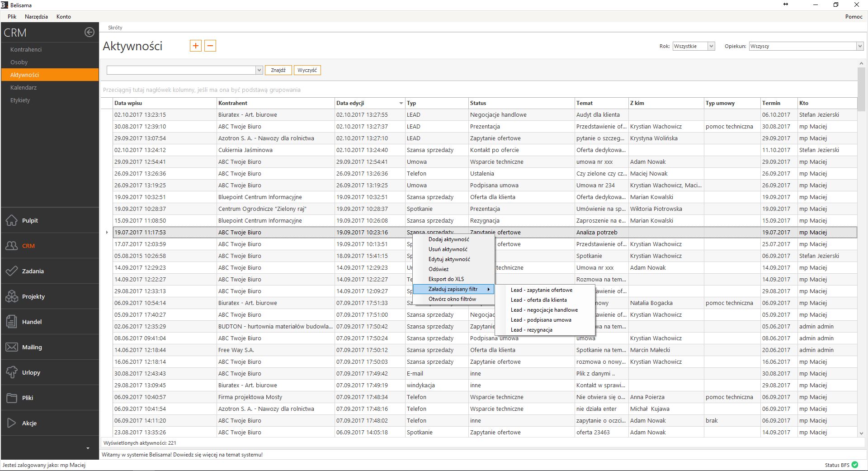868x471 pixels.
Task: Expand the Opiekun dropdown
Action: 859,46
